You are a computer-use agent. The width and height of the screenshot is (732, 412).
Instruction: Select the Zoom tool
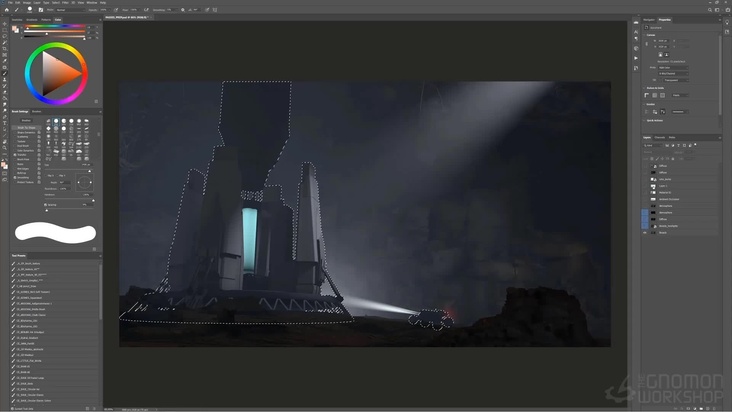coord(5,147)
